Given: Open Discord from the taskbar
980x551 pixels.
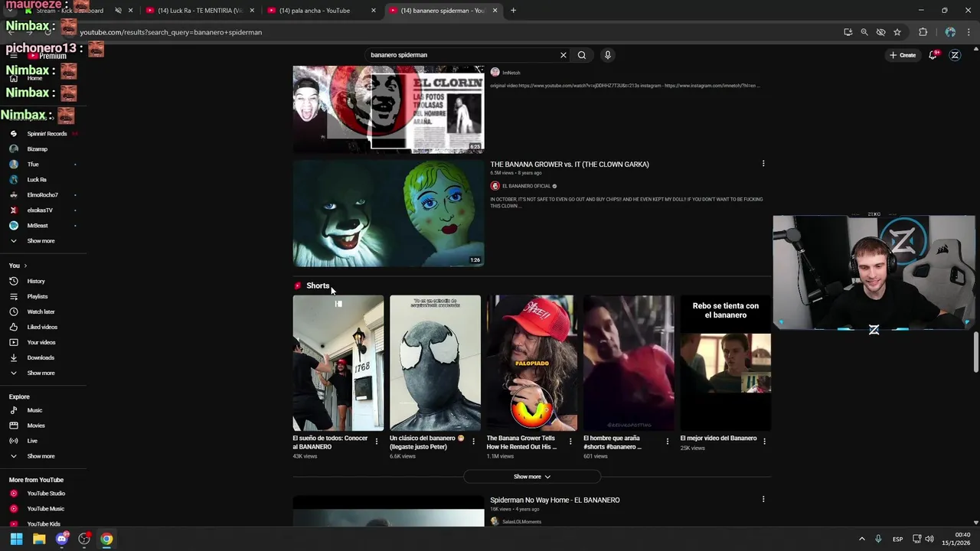Looking at the screenshot, I should tap(62, 539).
